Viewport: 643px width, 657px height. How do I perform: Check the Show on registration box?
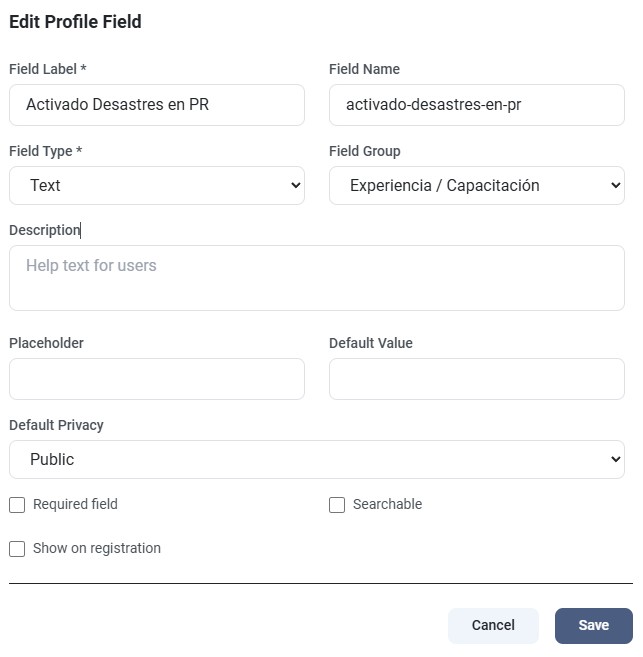pos(17,549)
